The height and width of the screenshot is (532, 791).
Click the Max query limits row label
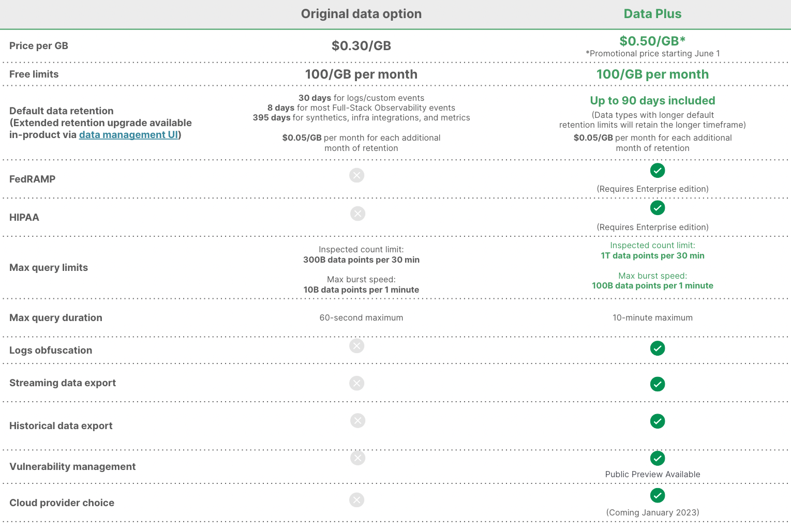click(x=49, y=267)
